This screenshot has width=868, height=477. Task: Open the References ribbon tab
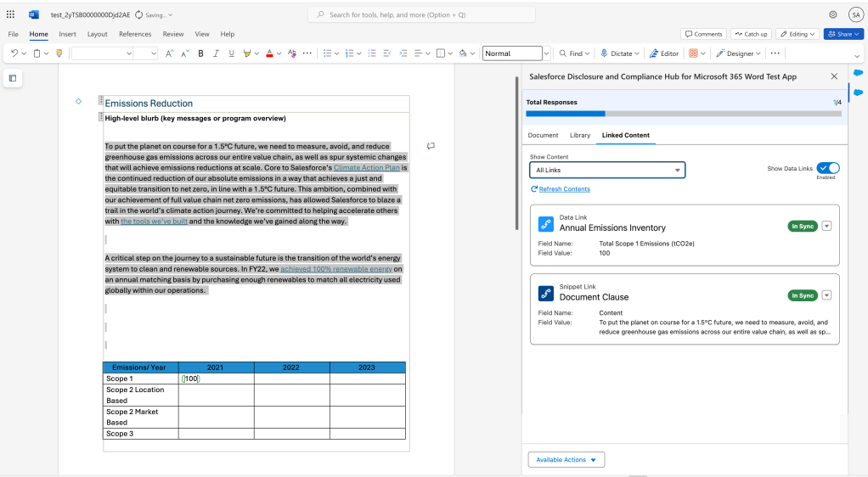[x=135, y=34]
